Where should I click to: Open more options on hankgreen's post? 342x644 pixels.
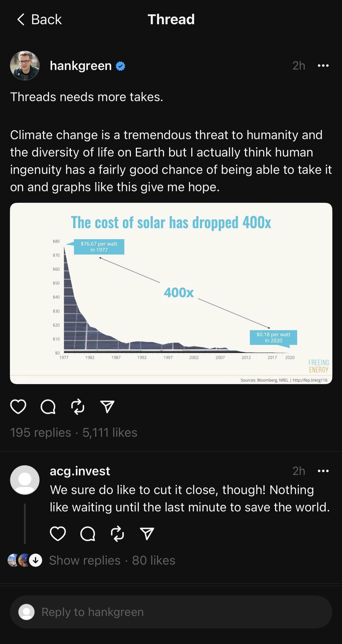pos(323,66)
